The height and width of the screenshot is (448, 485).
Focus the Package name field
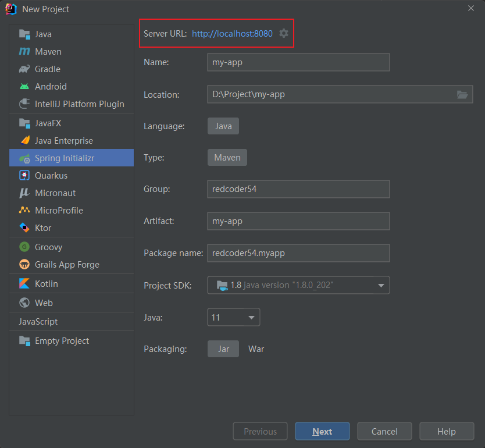pos(298,253)
